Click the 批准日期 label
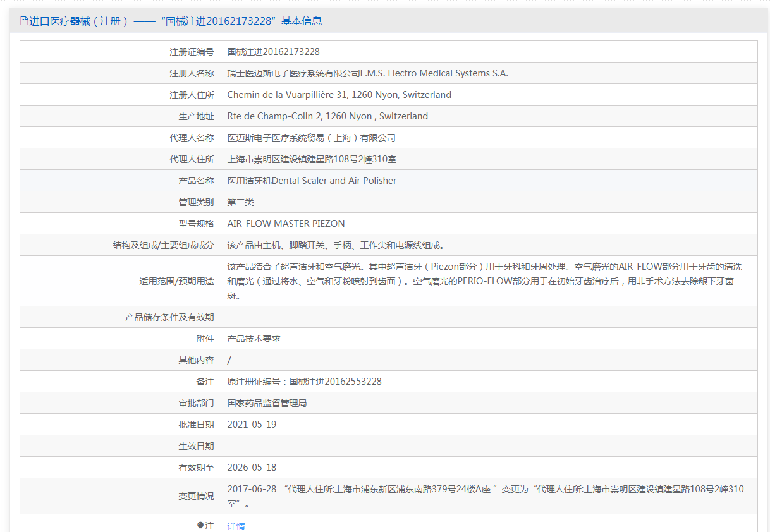This screenshot has height=532, width=770. (196, 425)
